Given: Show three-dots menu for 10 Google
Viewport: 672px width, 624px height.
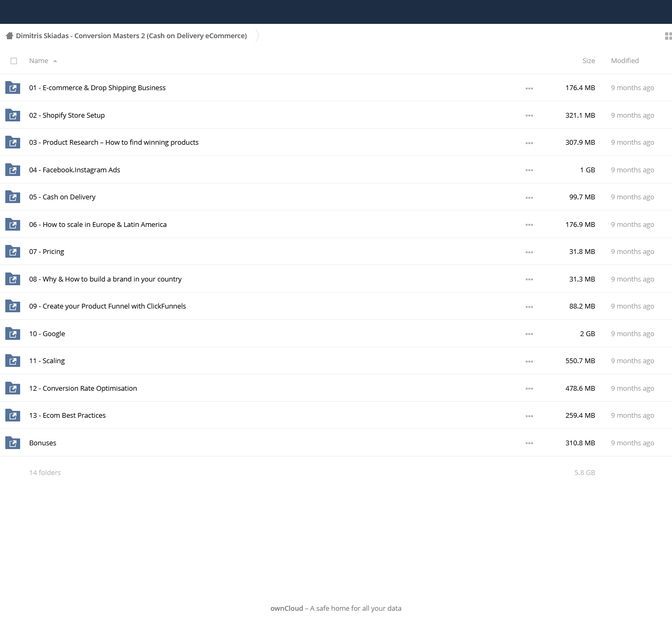Looking at the screenshot, I should [x=529, y=334].
